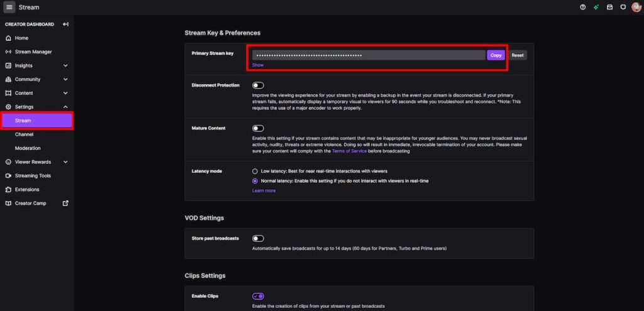Toggle Mature Content switch
The height and width of the screenshot is (311, 644).
(x=258, y=128)
